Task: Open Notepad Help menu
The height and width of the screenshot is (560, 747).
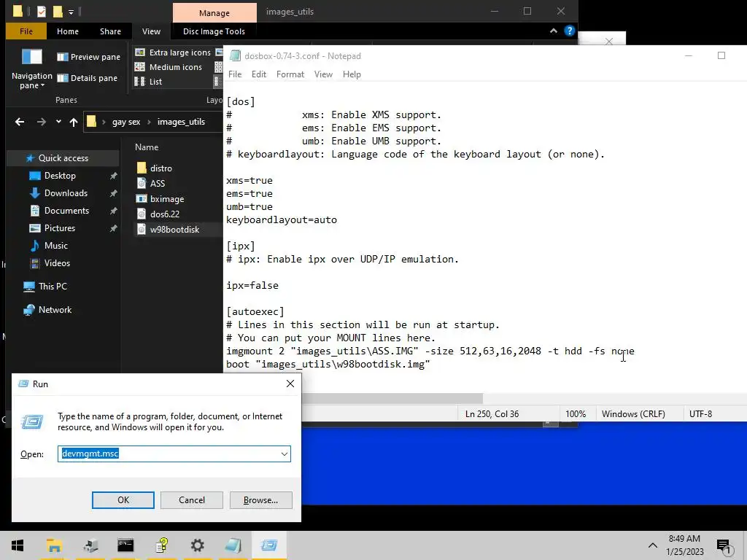Action: click(352, 74)
